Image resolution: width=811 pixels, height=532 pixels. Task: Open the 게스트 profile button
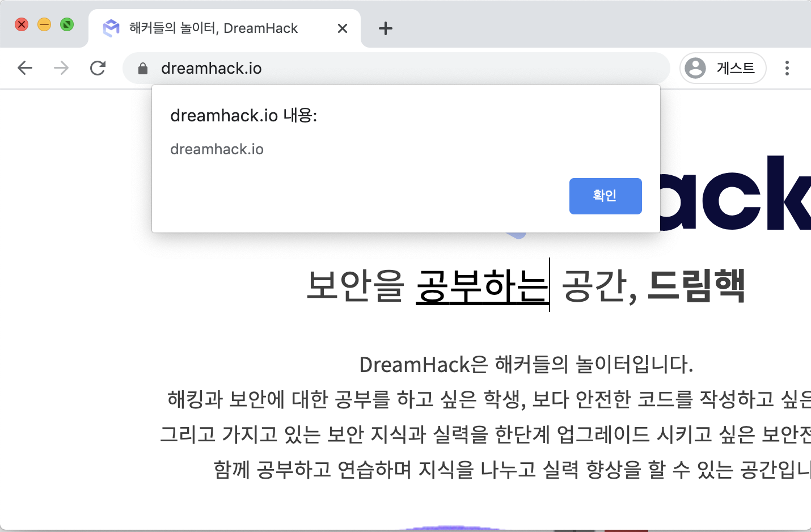click(723, 68)
